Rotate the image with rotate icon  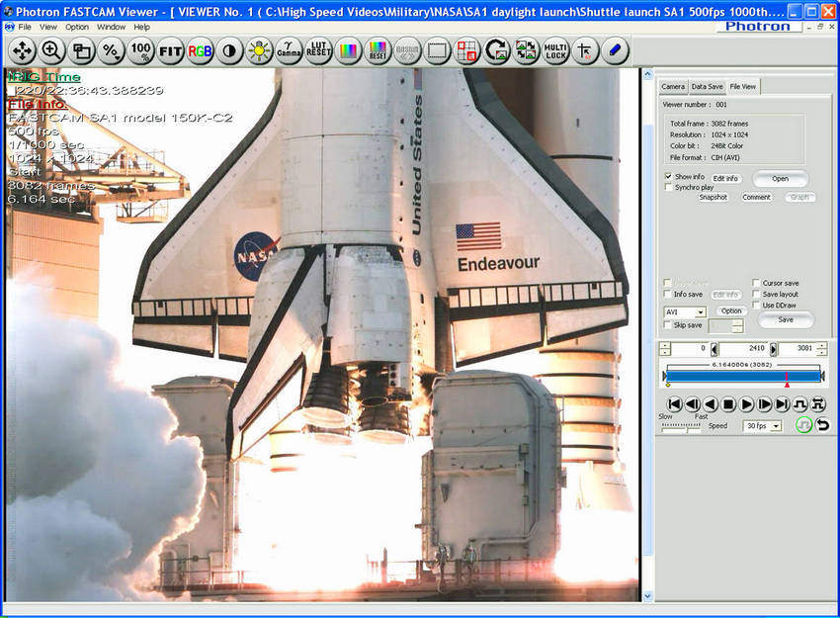497,51
